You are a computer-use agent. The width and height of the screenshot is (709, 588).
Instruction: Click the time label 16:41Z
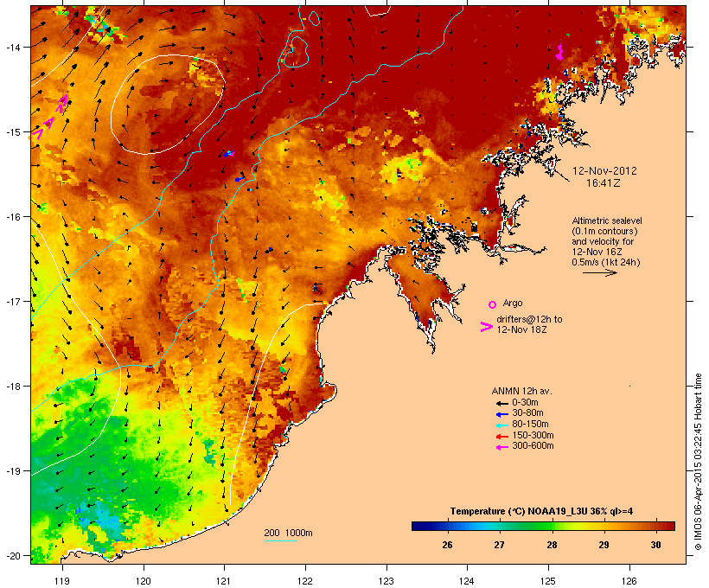tap(604, 183)
